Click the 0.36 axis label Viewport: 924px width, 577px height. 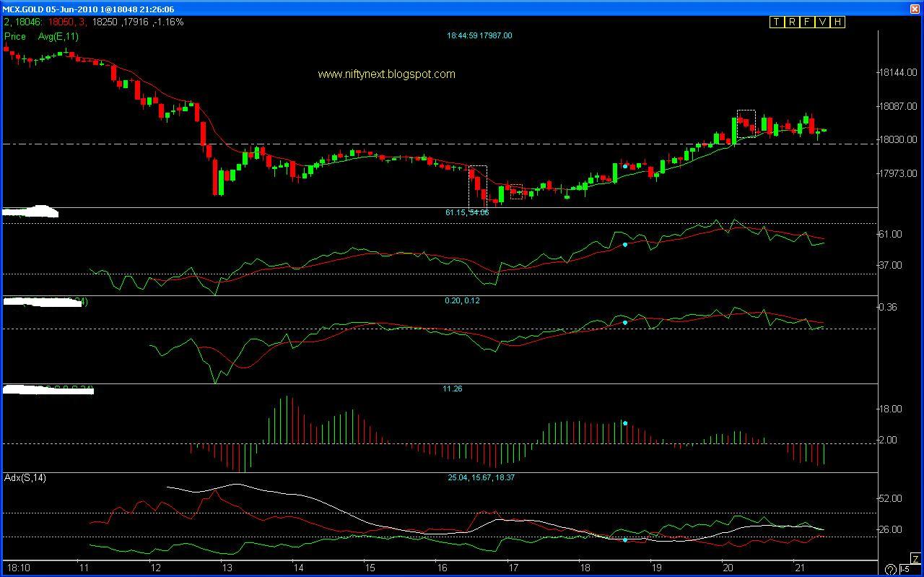click(889, 307)
